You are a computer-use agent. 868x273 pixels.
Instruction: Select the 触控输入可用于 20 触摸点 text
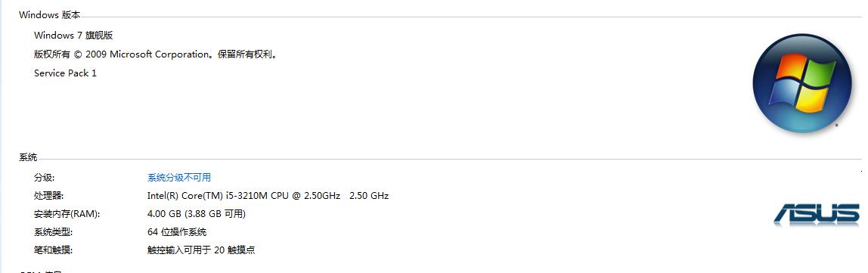(x=201, y=250)
